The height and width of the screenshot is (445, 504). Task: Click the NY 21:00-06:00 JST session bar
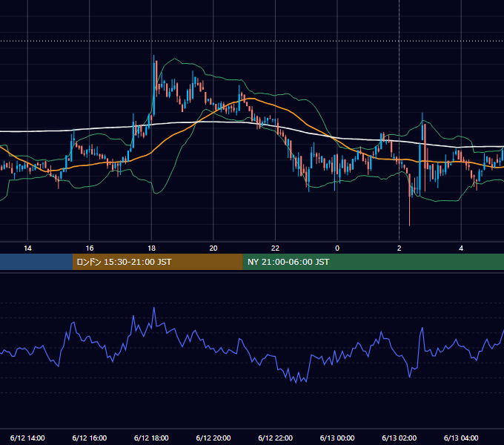pos(373,262)
